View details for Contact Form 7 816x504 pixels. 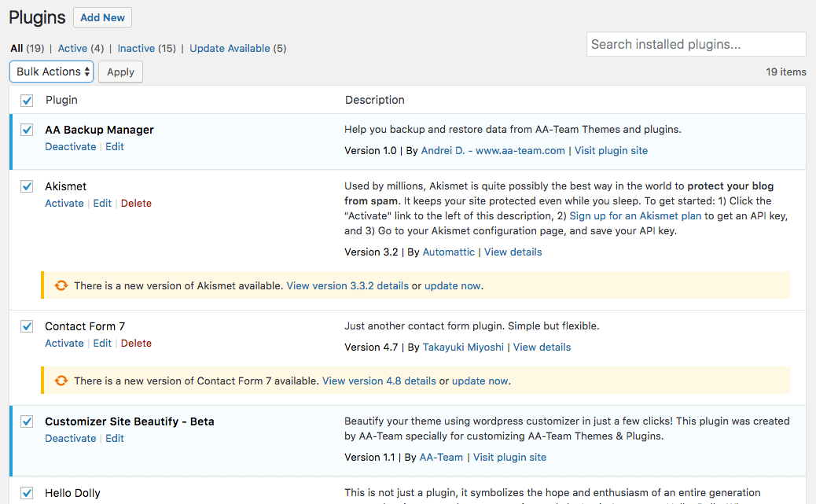542,348
